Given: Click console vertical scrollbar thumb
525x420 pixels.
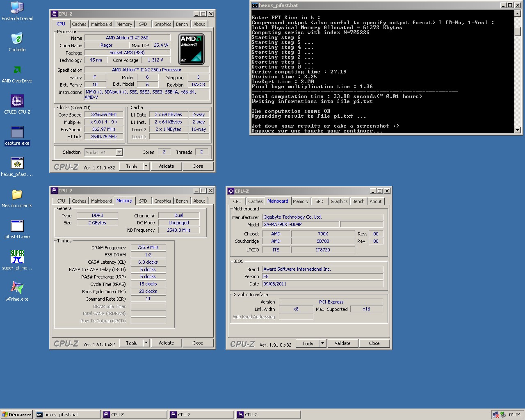Looking at the screenshot, I should coord(518,32).
